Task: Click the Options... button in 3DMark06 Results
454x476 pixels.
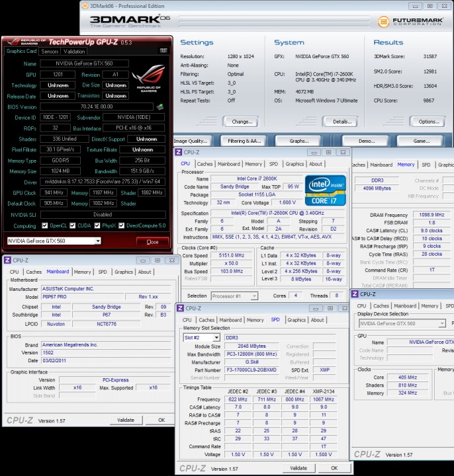Action: tap(428, 122)
